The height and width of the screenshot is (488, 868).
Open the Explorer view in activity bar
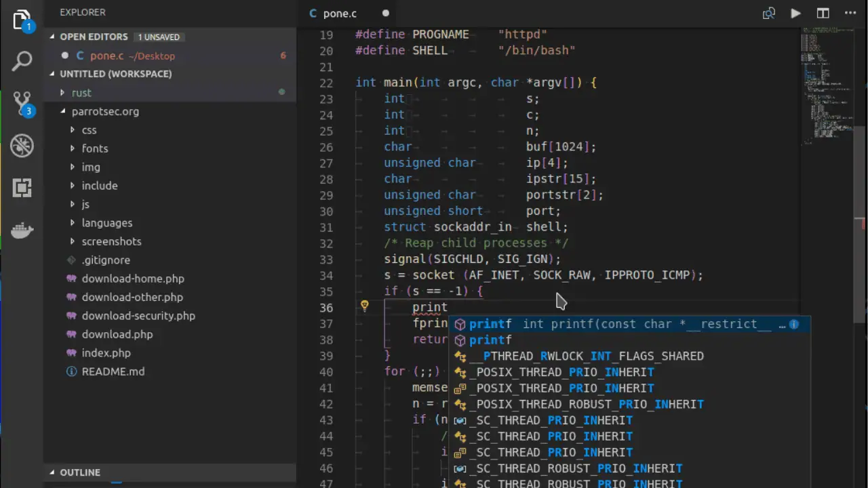coord(22,20)
